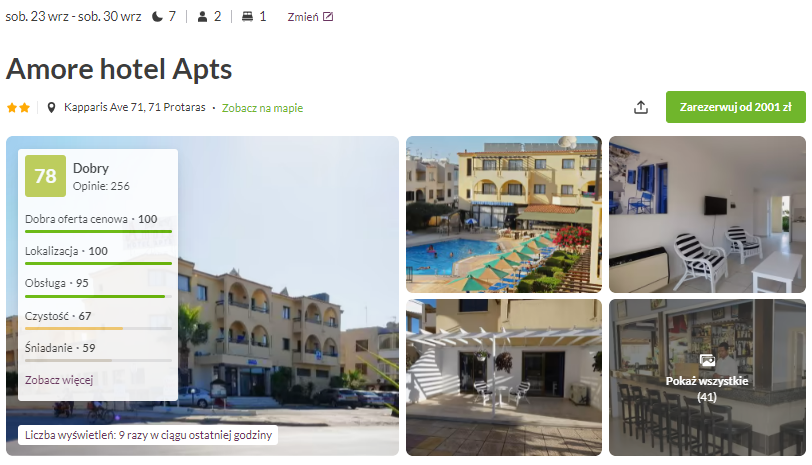812x465 pixels.
Task: Expand ratings with Zobacz więcej
Action: [59, 380]
